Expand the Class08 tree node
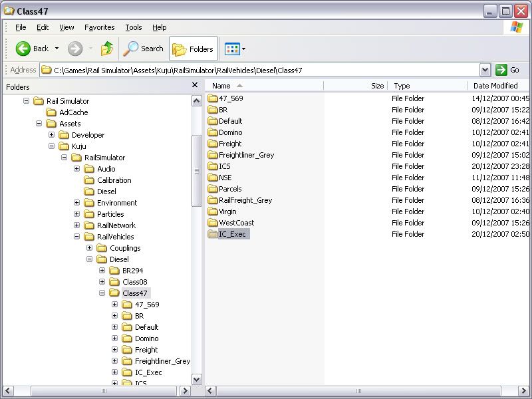 (102, 282)
